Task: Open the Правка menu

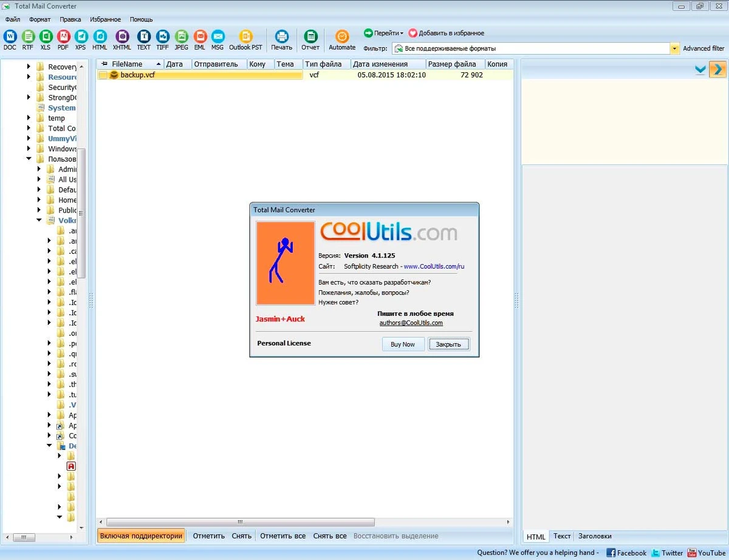Action: click(70, 19)
